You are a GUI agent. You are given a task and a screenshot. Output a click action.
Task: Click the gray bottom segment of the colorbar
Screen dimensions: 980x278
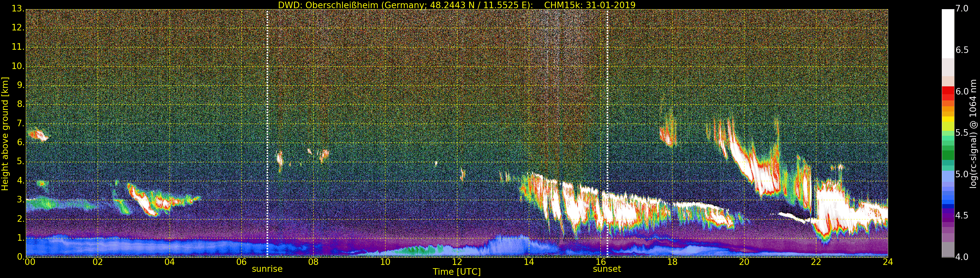(x=948, y=250)
